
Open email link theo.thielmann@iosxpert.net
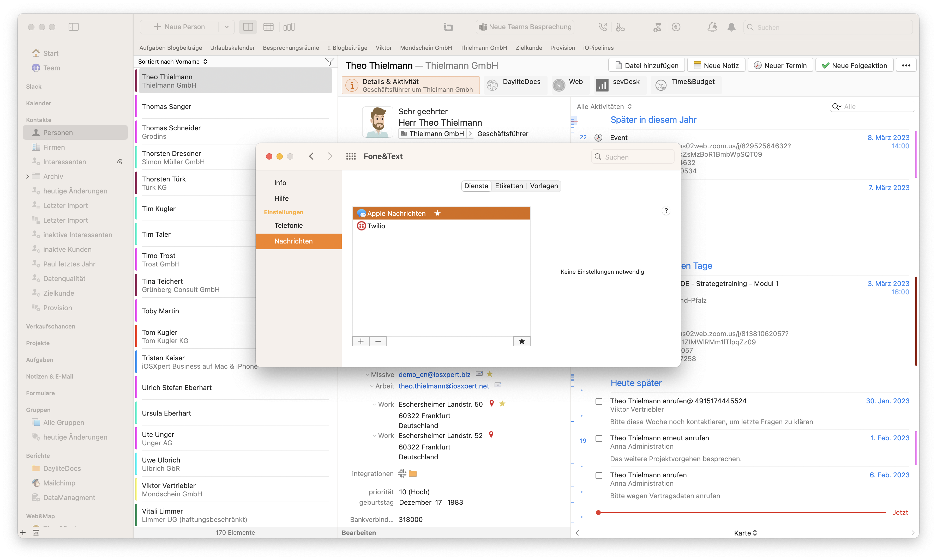(443, 386)
